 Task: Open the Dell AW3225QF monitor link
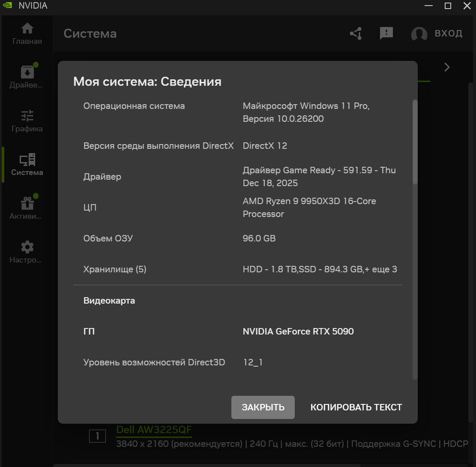(154, 429)
